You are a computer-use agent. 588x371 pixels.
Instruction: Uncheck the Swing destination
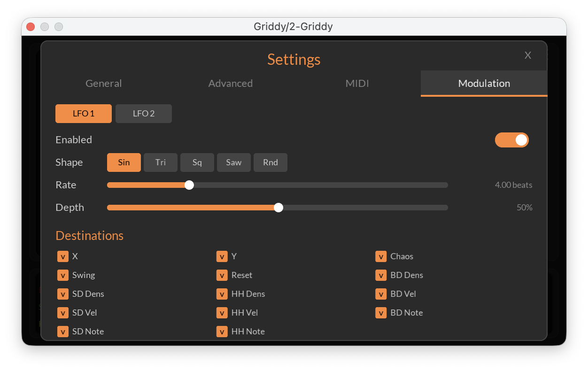click(x=62, y=275)
